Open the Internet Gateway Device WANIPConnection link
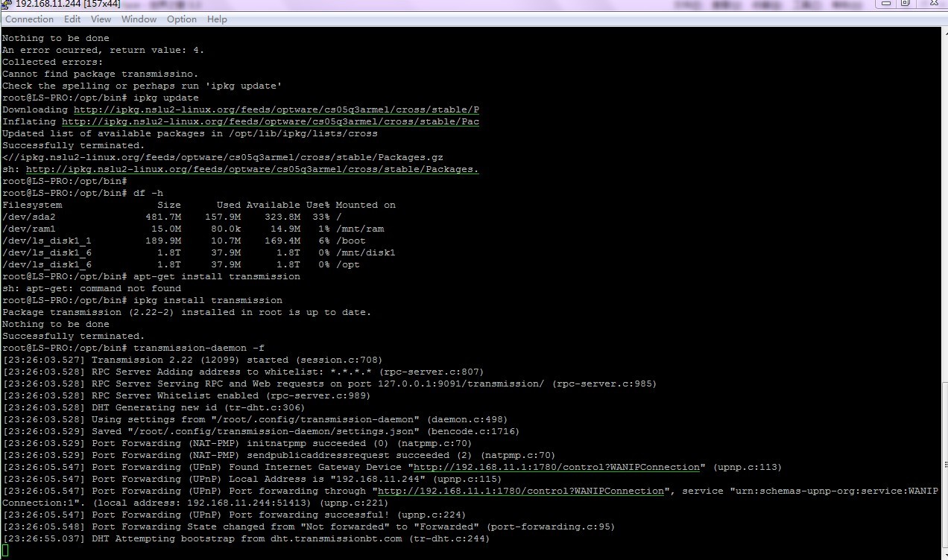The height and width of the screenshot is (560, 948). pyautogui.click(x=557, y=468)
